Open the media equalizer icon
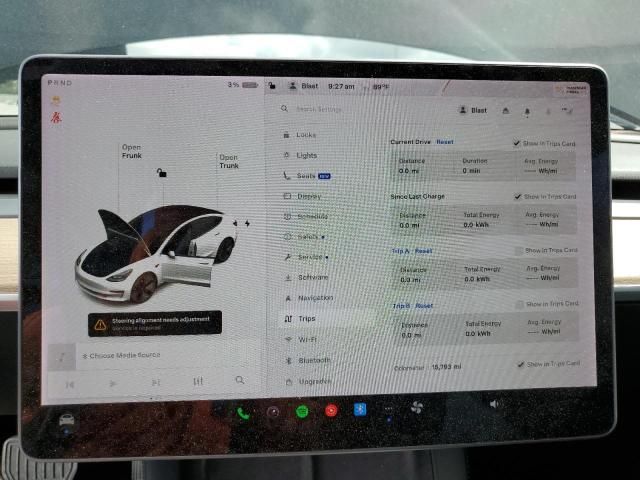The width and height of the screenshot is (640, 480). pos(198,382)
